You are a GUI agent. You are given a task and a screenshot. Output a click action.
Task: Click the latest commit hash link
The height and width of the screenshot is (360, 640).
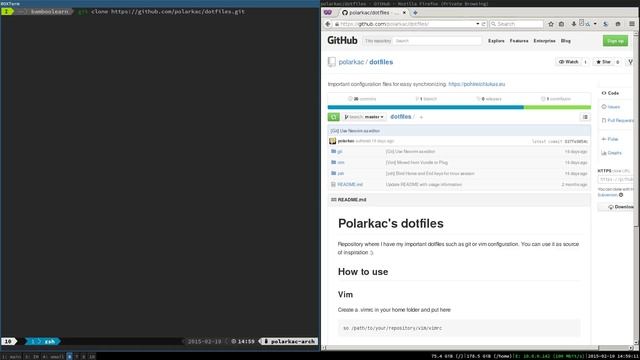(x=576, y=141)
